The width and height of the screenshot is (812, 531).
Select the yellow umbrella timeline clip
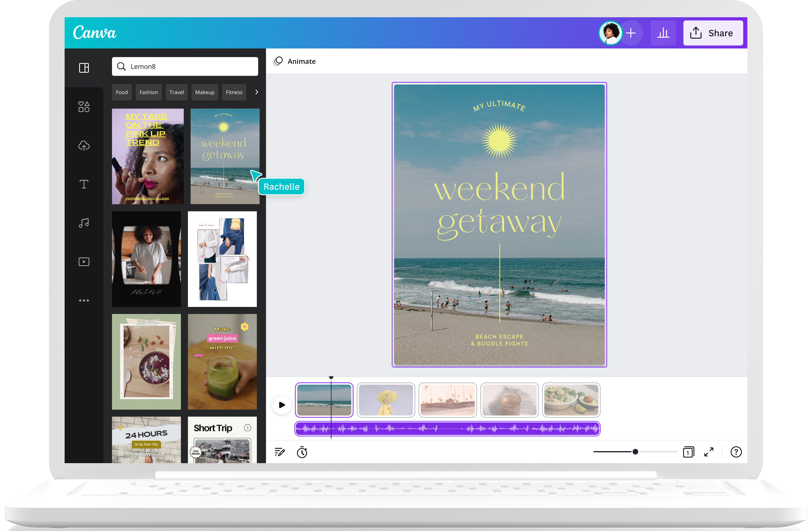[x=386, y=400]
